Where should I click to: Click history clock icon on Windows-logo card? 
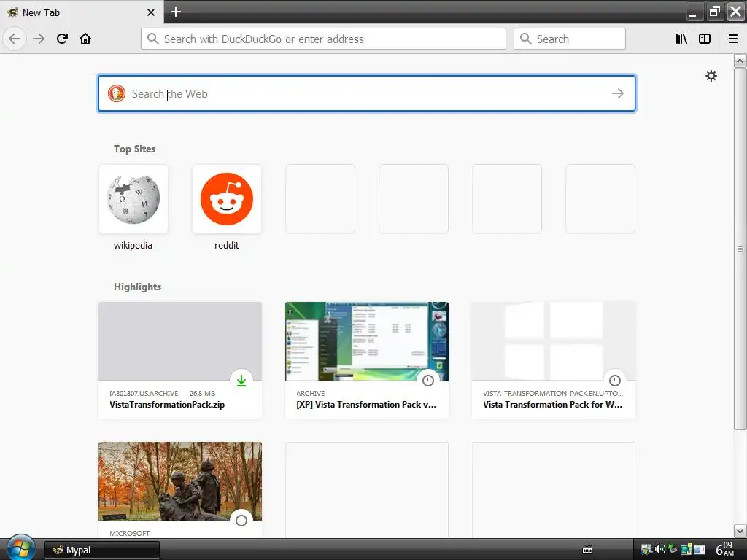615,381
